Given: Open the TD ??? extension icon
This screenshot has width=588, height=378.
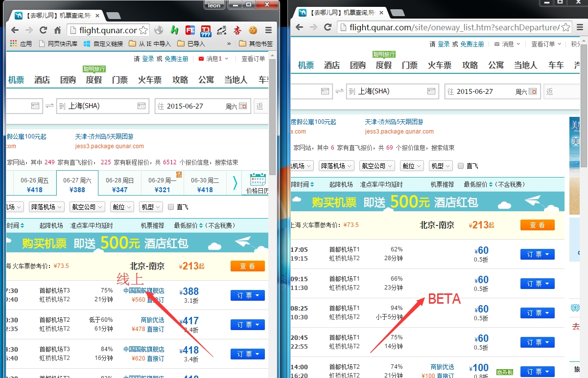Looking at the screenshot, I should pyautogui.click(x=206, y=30).
